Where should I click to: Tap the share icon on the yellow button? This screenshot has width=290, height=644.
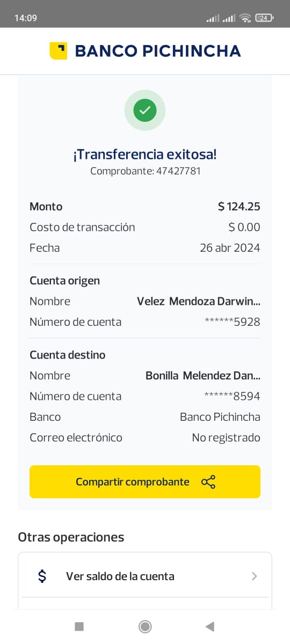click(208, 482)
